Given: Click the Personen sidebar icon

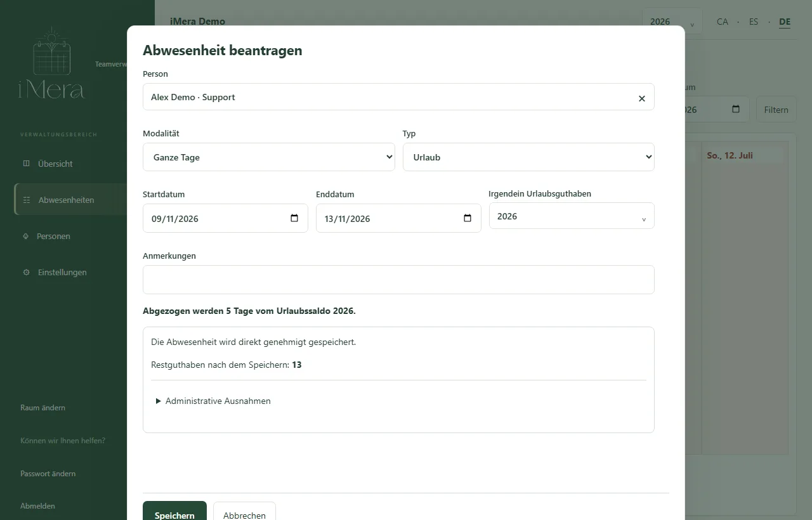Looking at the screenshot, I should coord(26,236).
